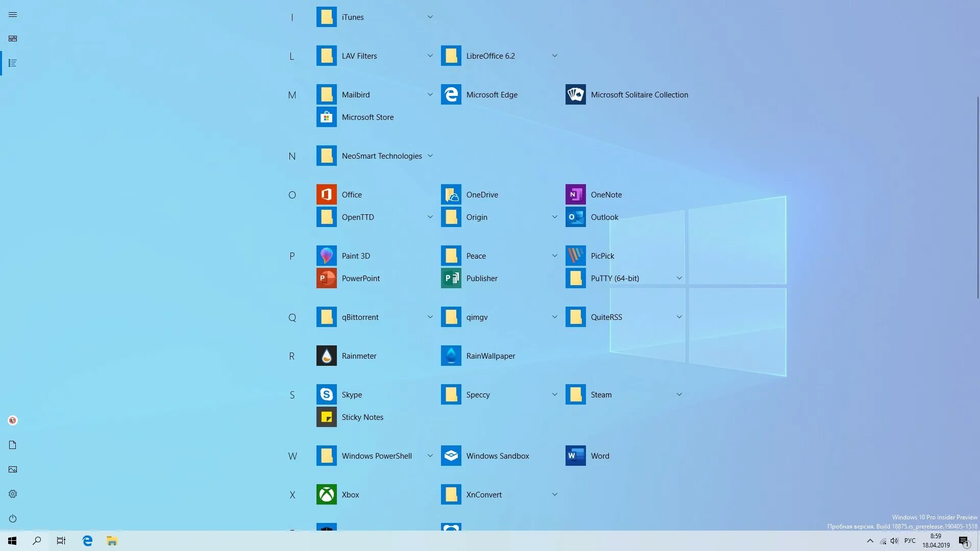Expand the LibreOffice 6.2 folder
The width and height of the screenshot is (980, 551).
(x=555, y=56)
